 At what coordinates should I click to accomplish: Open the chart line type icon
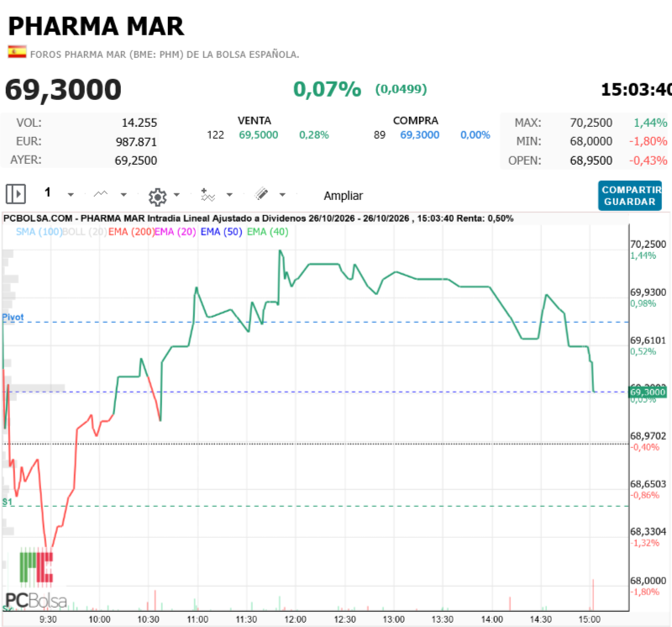click(x=101, y=194)
